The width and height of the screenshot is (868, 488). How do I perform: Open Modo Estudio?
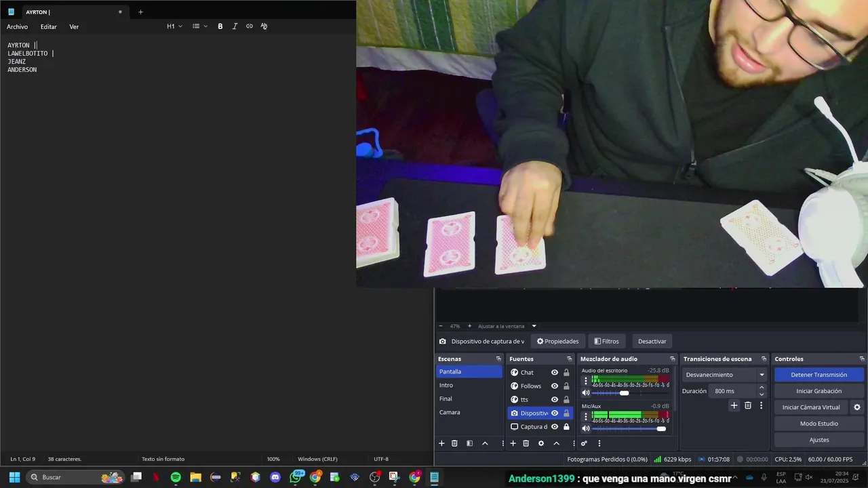[819, 424]
